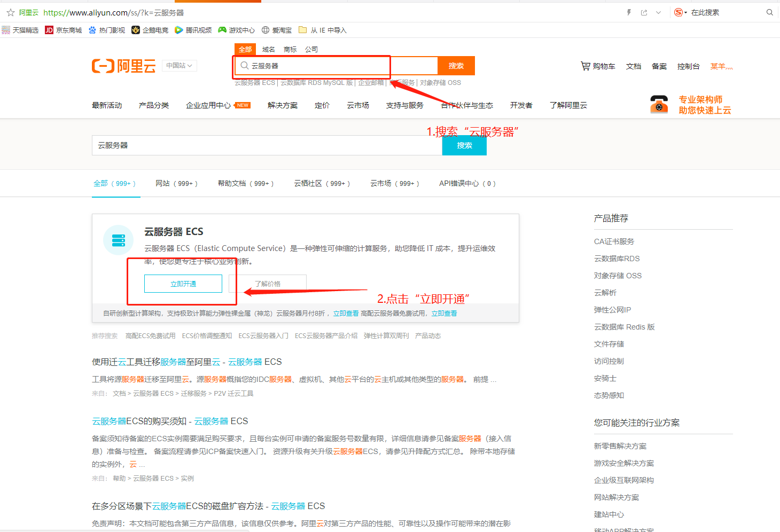Viewport: 780px width, 532px height.
Task: Click the 了解价格 button
Action: coord(268,284)
